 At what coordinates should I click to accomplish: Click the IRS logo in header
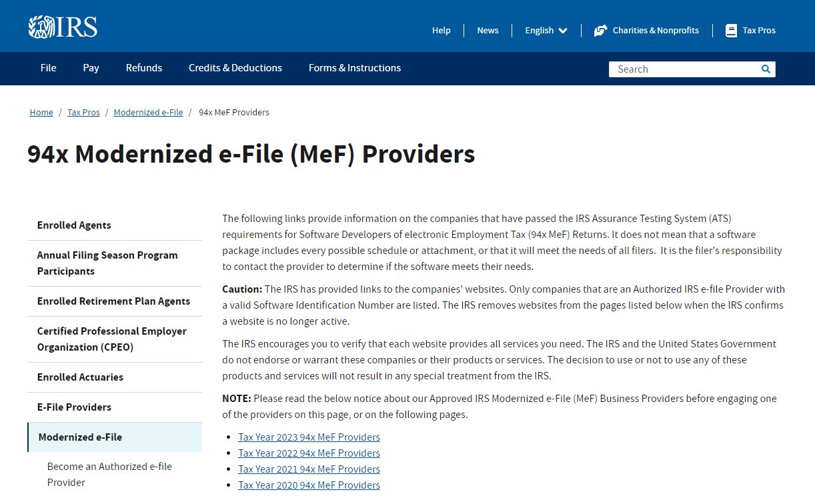point(63,27)
